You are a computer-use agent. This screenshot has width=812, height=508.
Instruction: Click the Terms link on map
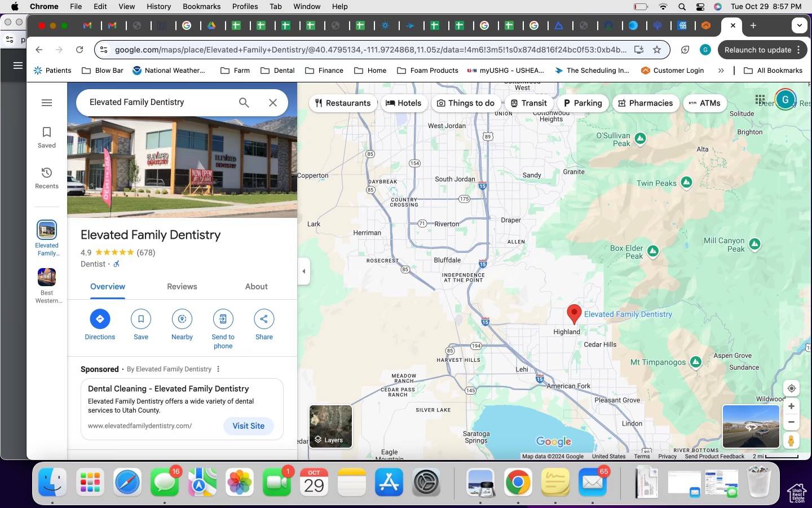pos(642,456)
